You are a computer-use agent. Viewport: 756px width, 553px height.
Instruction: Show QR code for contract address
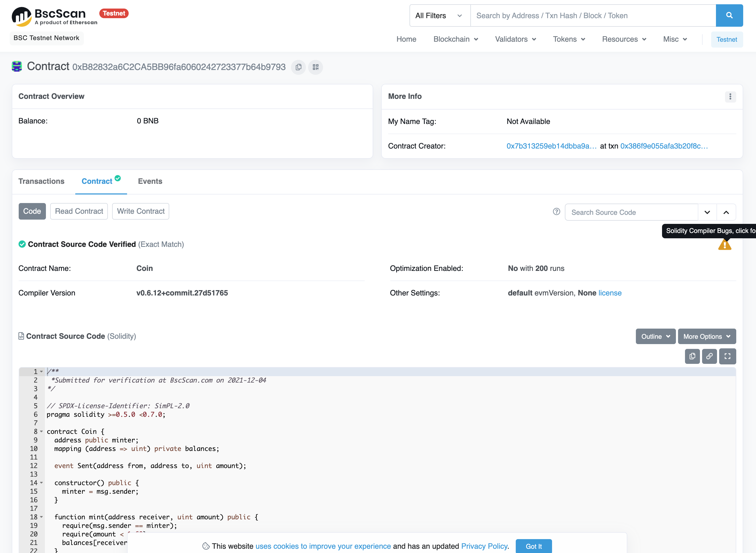coord(315,67)
